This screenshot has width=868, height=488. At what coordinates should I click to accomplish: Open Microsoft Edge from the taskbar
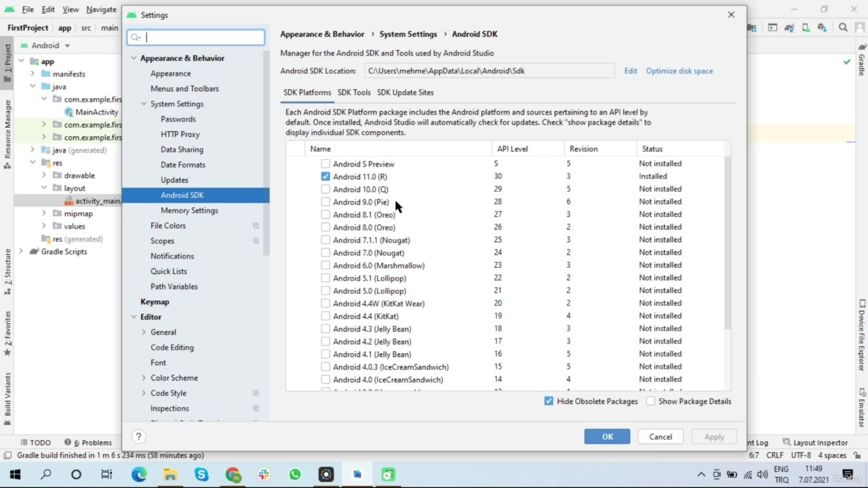pyautogui.click(x=139, y=474)
